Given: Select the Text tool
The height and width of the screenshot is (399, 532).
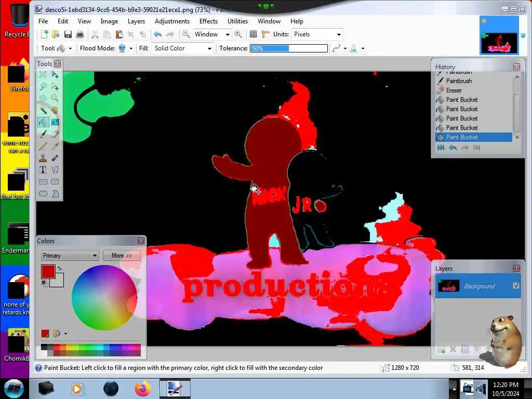Looking at the screenshot, I should coord(43,170).
